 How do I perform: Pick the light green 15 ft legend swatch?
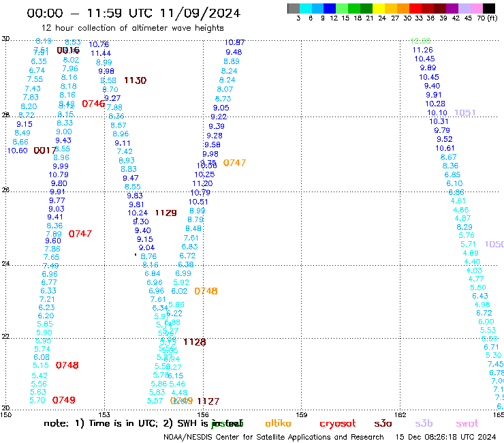[343, 8]
